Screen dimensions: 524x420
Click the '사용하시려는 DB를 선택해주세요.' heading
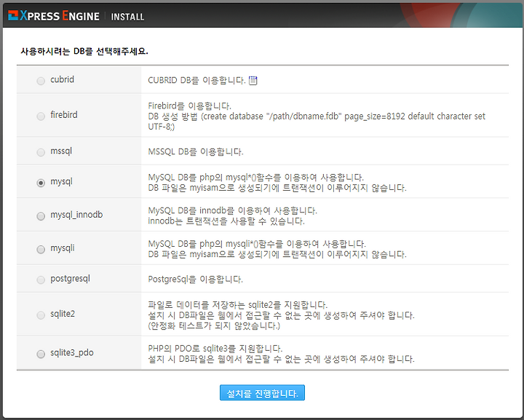pos(84,52)
